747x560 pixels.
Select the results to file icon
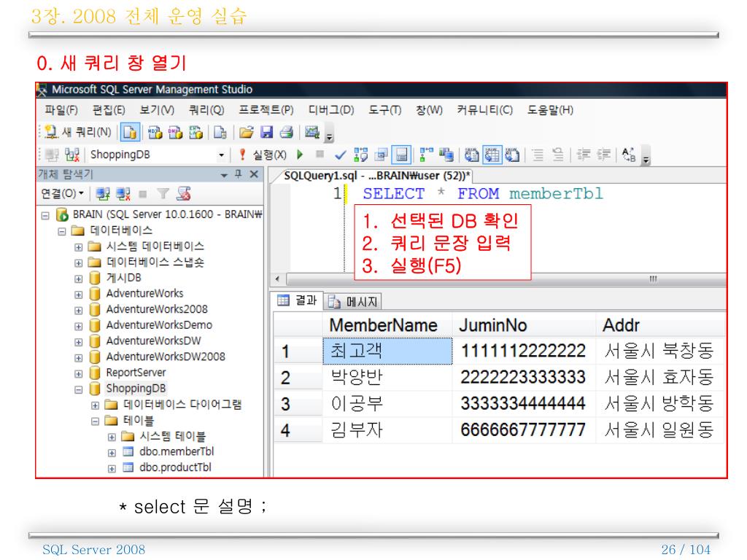[x=512, y=155]
